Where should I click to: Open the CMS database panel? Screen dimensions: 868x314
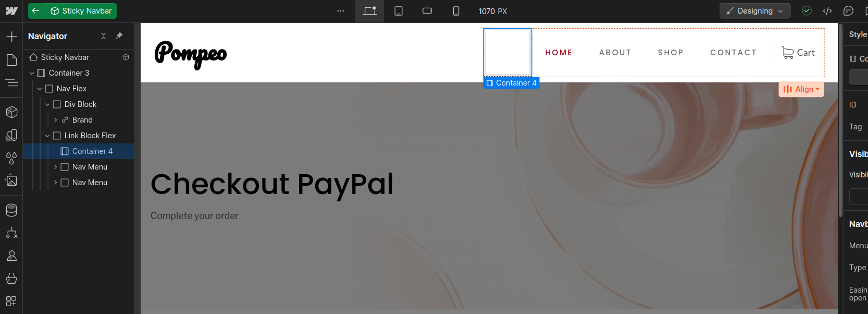coord(11,210)
